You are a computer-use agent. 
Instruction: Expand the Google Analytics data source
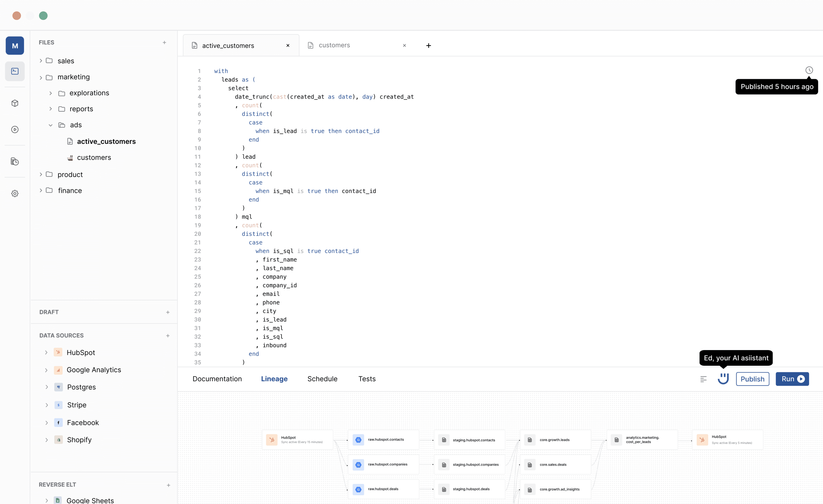(46, 370)
